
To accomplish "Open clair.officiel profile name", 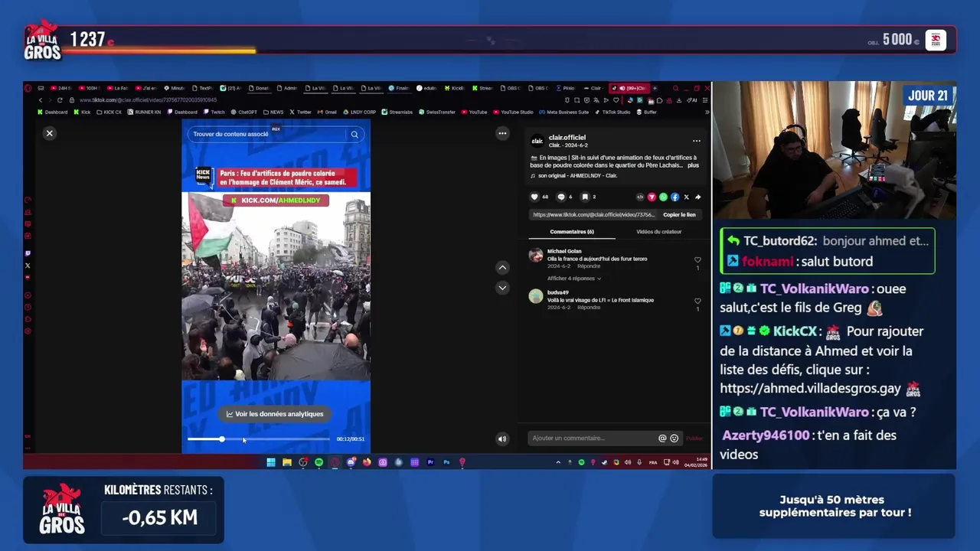I will coord(567,138).
